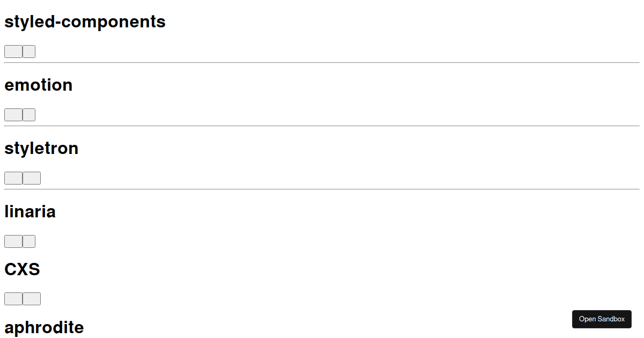
Task: Click the styled-components heading
Action: click(85, 21)
